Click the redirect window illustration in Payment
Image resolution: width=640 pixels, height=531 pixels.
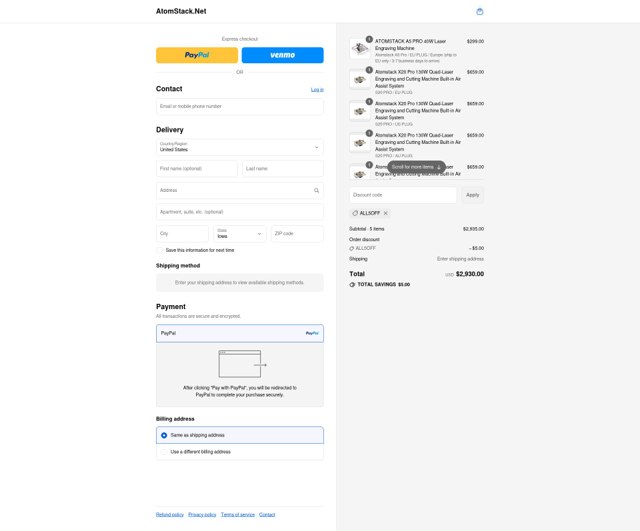coord(242,364)
